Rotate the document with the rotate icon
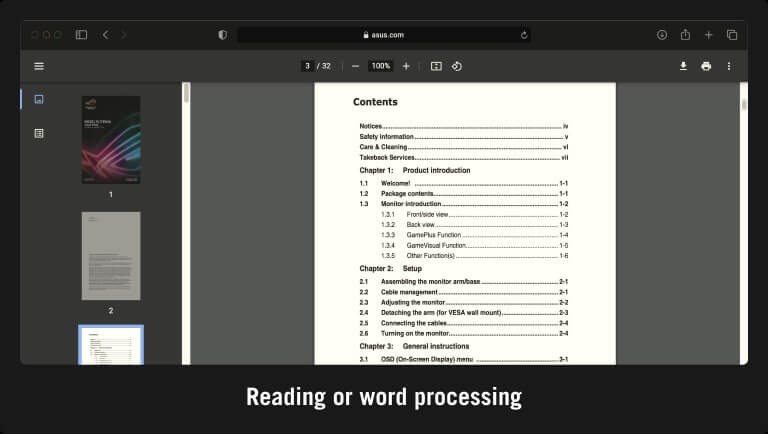The image size is (768, 434). click(x=457, y=66)
